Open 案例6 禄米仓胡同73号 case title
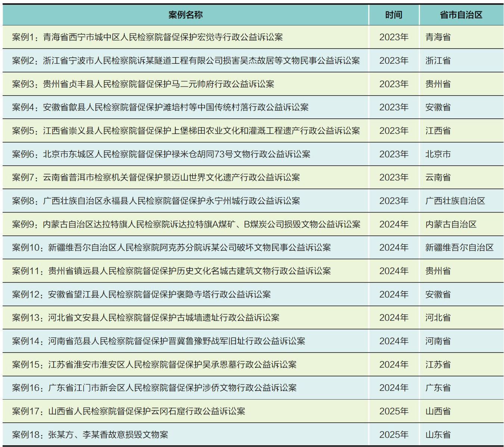The width and height of the screenshot is (504, 447). tap(161, 154)
